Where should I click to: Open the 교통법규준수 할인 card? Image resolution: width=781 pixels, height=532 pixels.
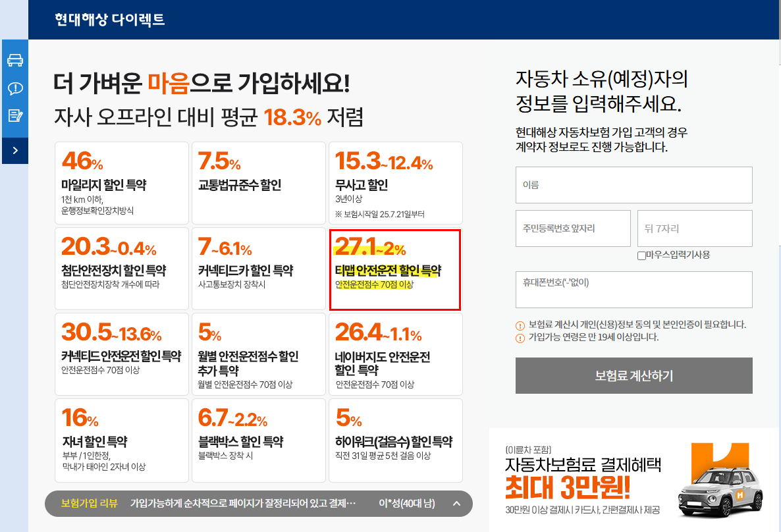tap(259, 183)
